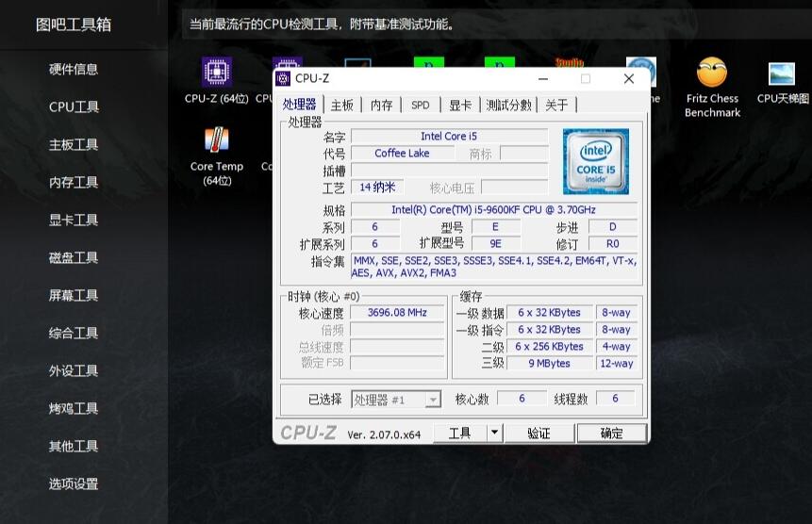Switch to 关于 tab in CPU-Z
812x524 pixels.
pyautogui.click(x=556, y=106)
